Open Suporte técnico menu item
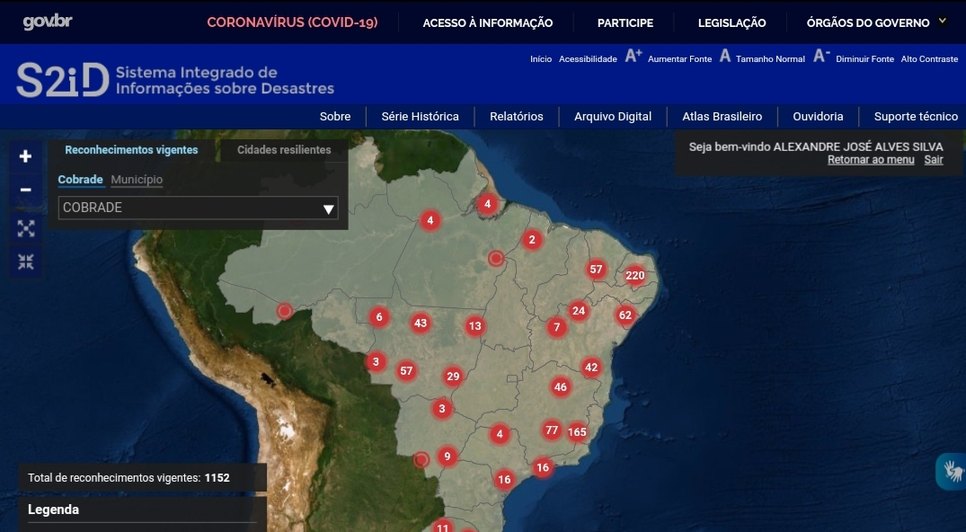Image resolution: width=966 pixels, height=532 pixels. point(916,116)
